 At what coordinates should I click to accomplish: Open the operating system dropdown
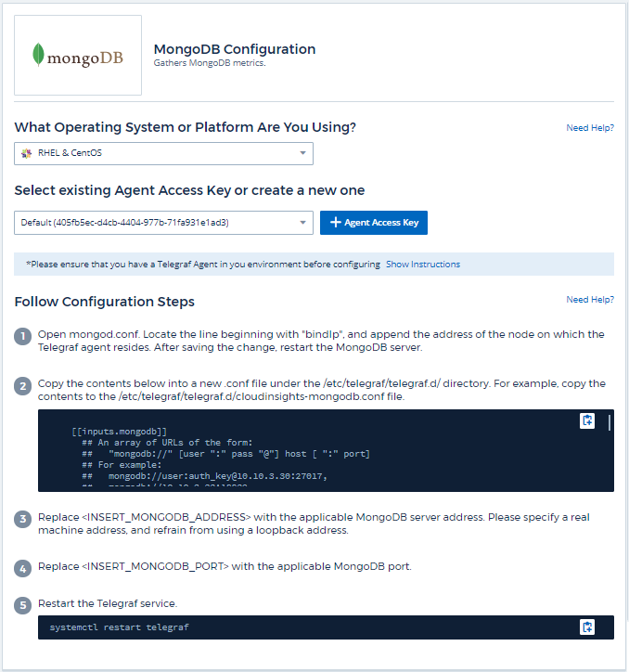click(x=164, y=153)
